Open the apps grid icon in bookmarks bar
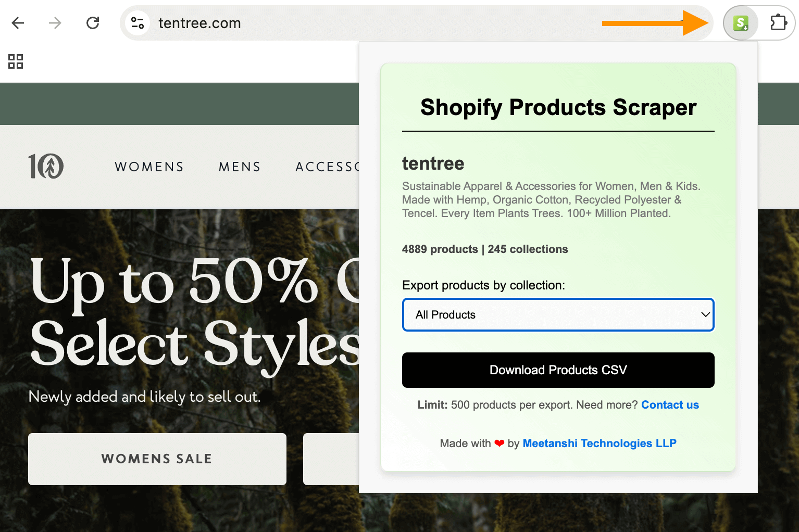The width and height of the screenshot is (799, 532). click(16, 61)
